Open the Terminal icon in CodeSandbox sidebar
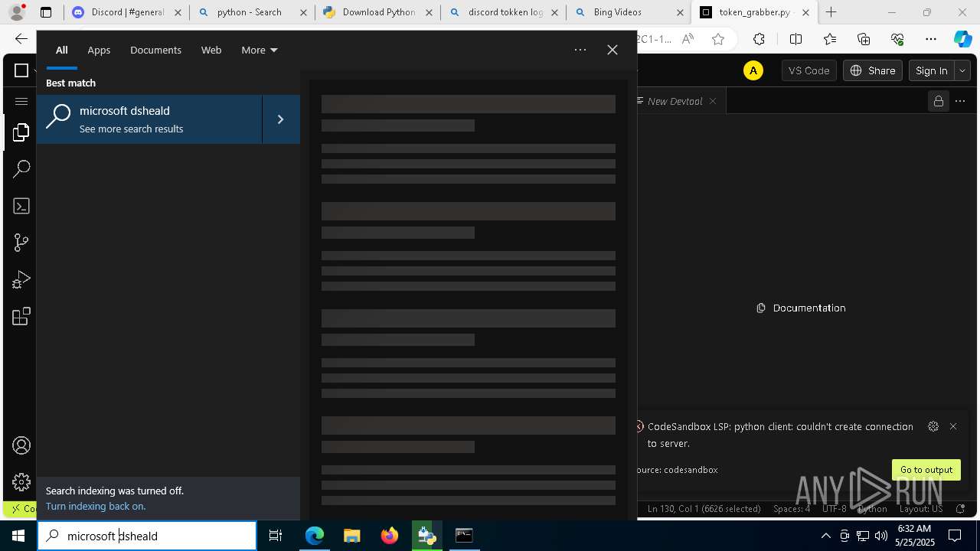980x551 pixels. coord(21,206)
